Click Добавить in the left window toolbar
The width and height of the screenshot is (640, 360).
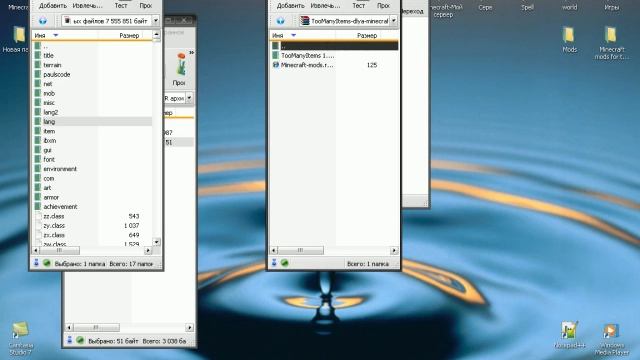coord(53,6)
